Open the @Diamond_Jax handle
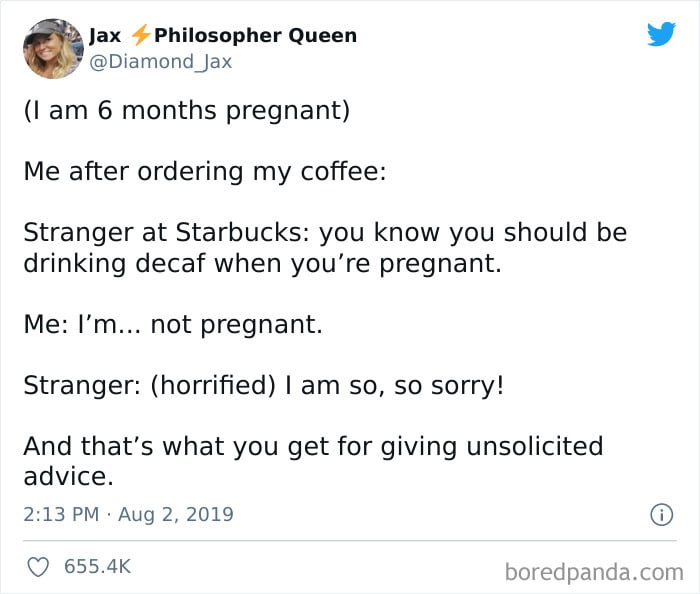Viewport: 700px width, 594px height. [x=161, y=62]
